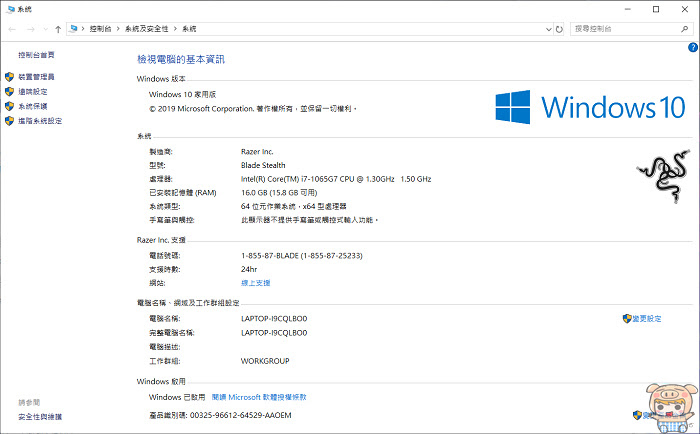This screenshot has width=700, height=434.
Task: Click LAPTOP-I9CQLBO0 beside 電腦名稱
Action: coord(274,319)
